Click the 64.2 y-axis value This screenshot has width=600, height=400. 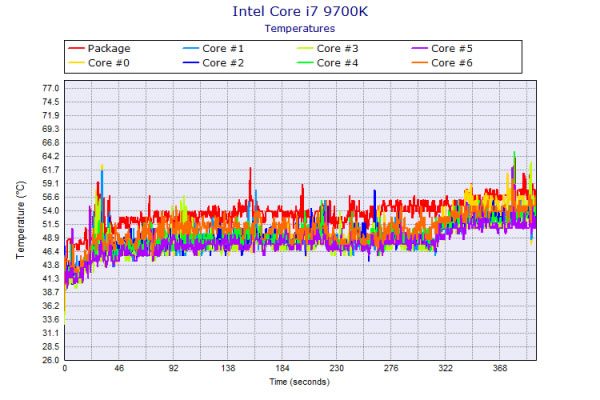click(x=51, y=156)
